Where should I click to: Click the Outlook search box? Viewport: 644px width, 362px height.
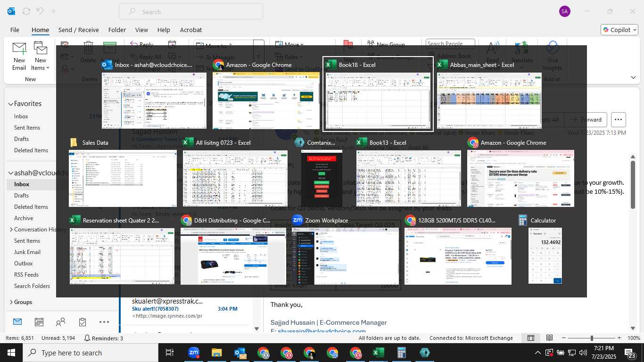pos(191,11)
